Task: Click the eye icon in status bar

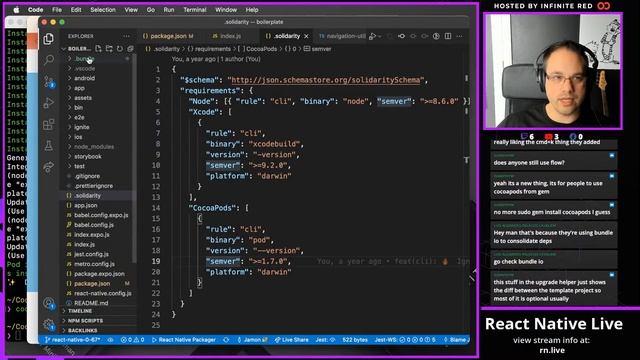Action: pyautogui.click(x=111, y=340)
